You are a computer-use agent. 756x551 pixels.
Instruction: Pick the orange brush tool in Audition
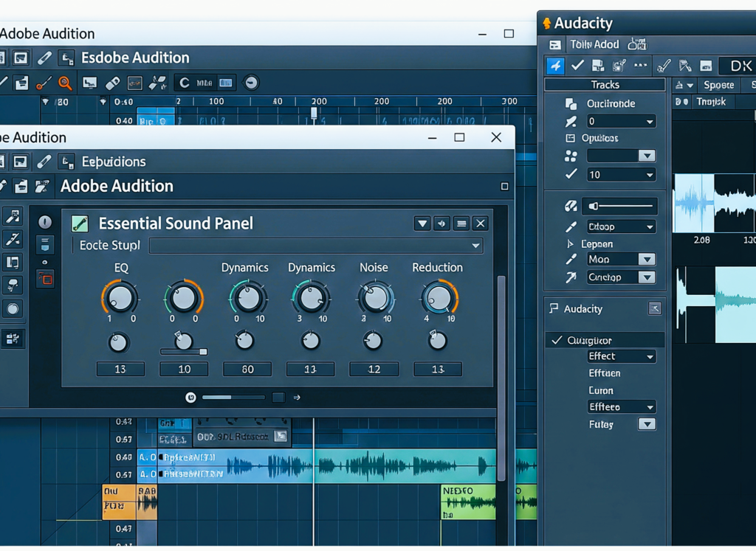(44, 83)
